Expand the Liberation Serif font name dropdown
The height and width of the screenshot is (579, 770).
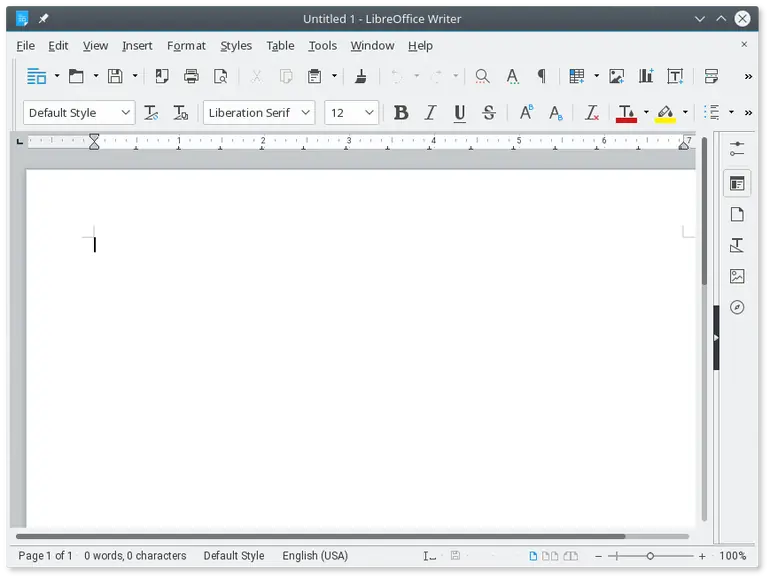pyautogui.click(x=305, y=112)
